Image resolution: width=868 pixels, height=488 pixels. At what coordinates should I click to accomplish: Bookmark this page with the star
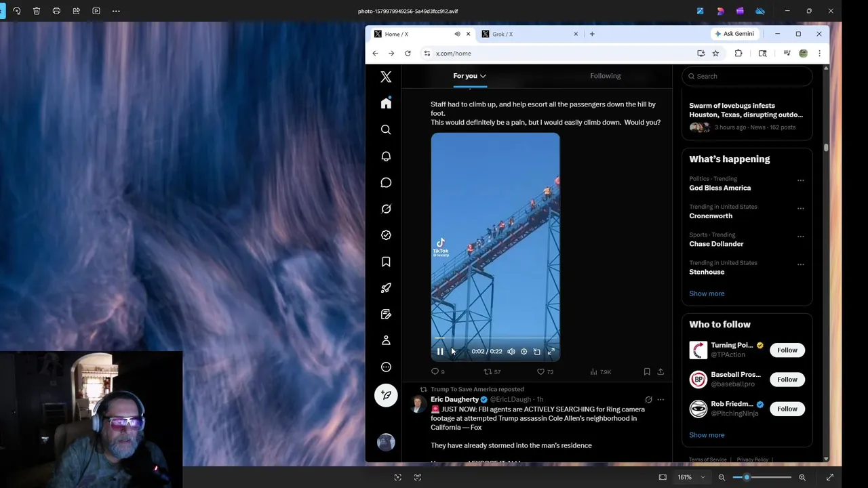point(715,54)
